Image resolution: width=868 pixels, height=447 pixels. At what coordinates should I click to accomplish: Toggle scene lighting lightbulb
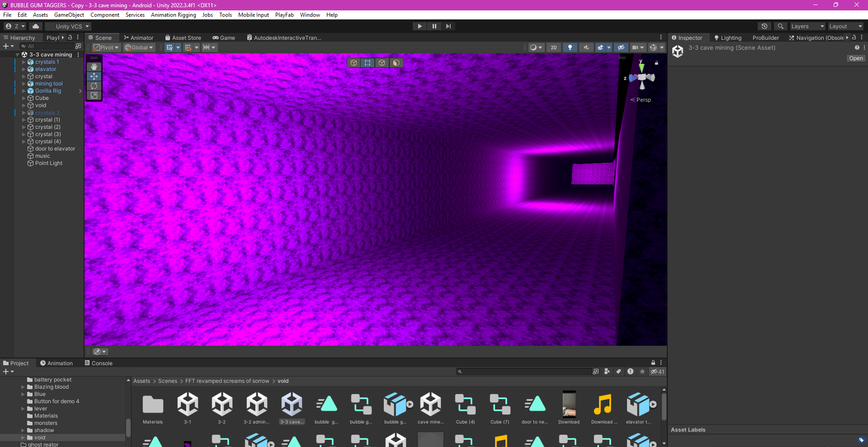click(x=570, y=47)
